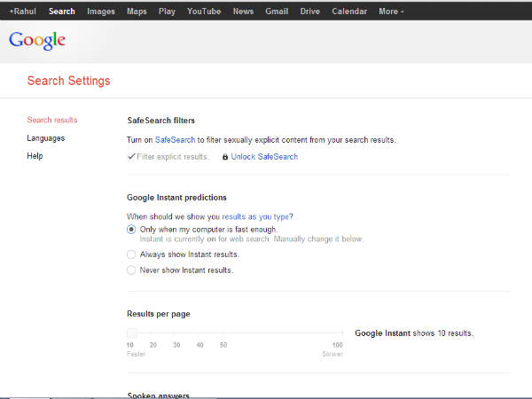
Task: Open News from the top bar
Action: coord(243,12)
